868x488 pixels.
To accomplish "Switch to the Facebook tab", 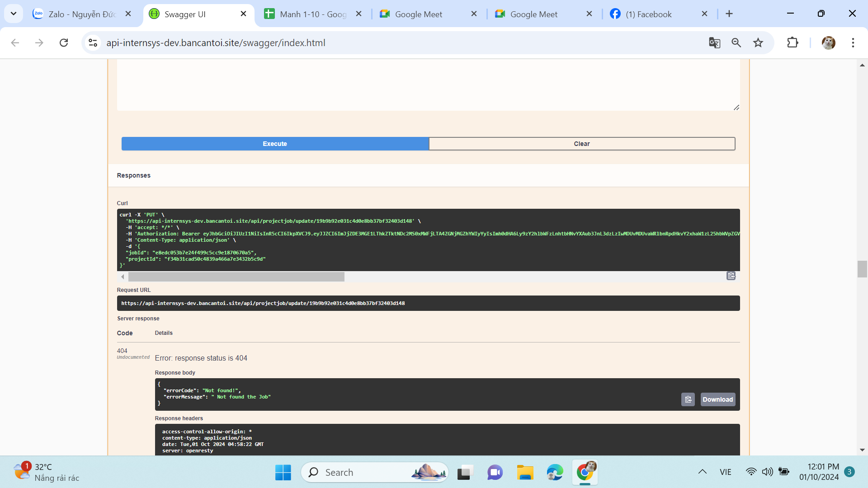I will click(648, 14).
